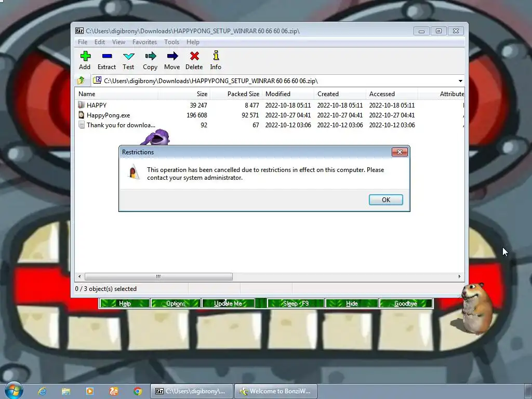Click the 0 / 3 object(s) selected status
532x399 pixels.
click(106, 289)
